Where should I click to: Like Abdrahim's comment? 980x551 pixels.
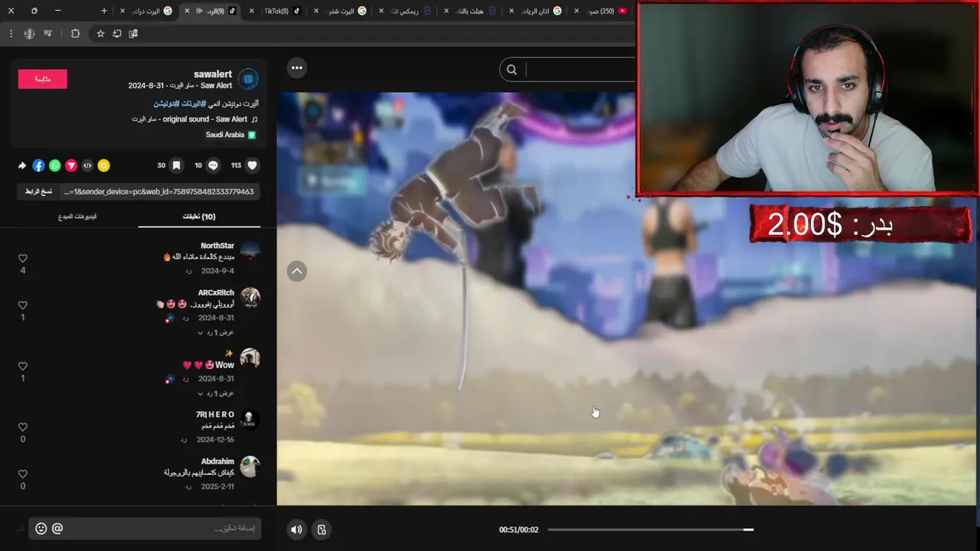point(23,474)
